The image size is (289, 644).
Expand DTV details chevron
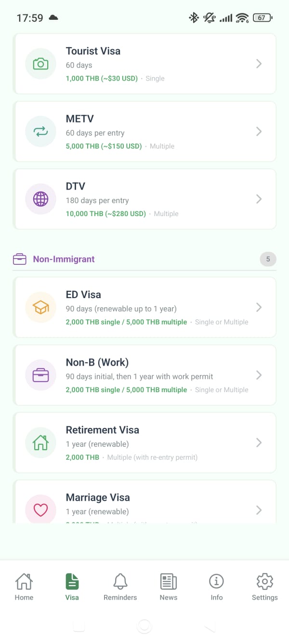259,199
